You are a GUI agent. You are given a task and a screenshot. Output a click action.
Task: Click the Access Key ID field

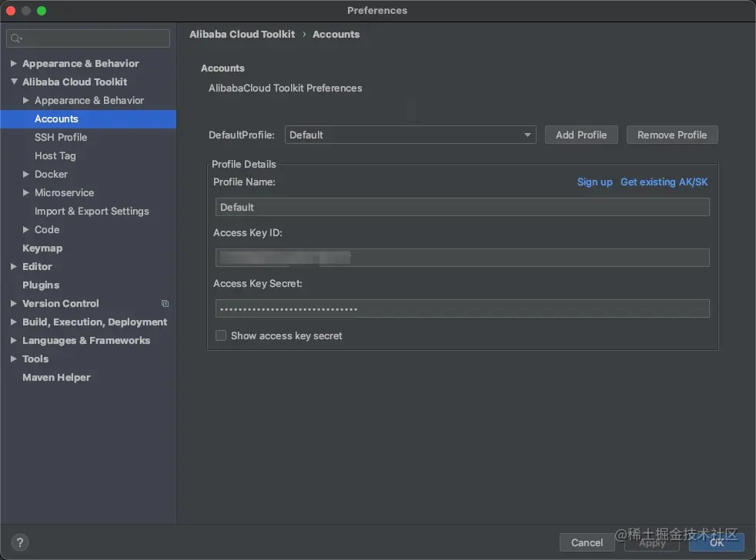[463, 258]
